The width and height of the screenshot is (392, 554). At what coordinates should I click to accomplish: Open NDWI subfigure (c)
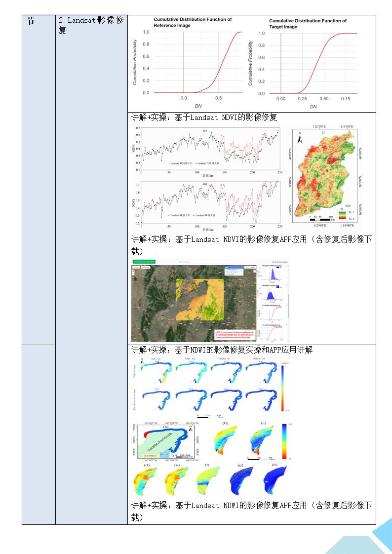[262, 439]
